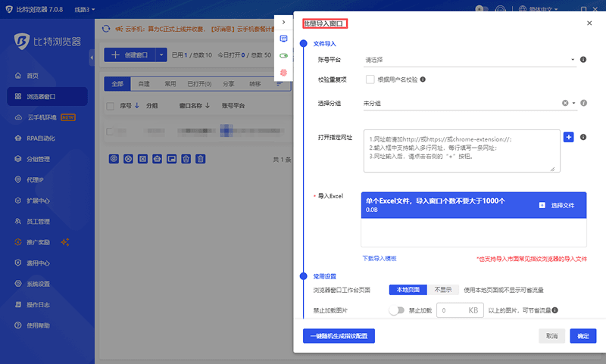Select 不显示 for workbench page option
This screenshot has height=364, width=606.
coord(442,290)
